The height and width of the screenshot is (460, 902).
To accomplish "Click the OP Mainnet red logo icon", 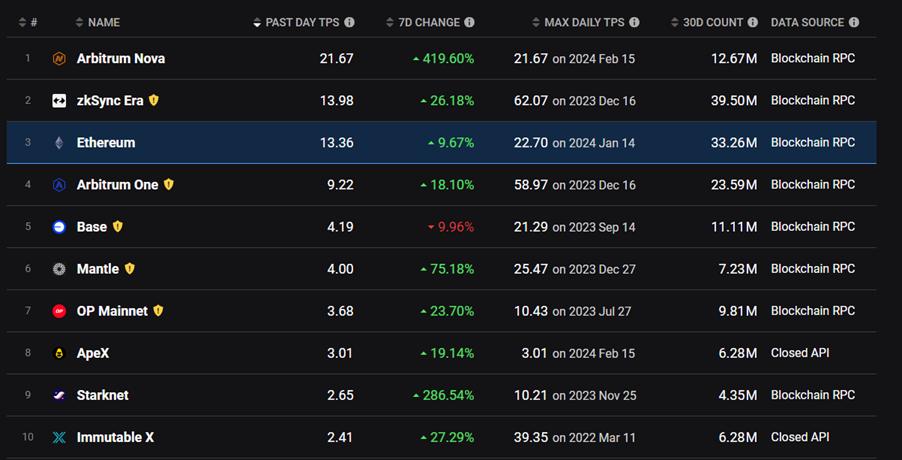I will (59, 311).
